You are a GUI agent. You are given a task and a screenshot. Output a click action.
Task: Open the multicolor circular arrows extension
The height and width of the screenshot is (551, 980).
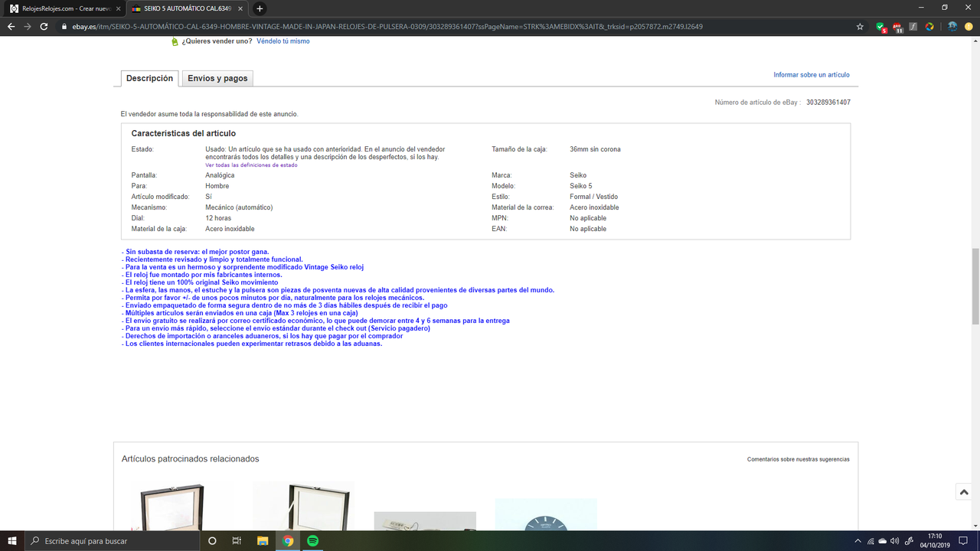tap(929, 26)
